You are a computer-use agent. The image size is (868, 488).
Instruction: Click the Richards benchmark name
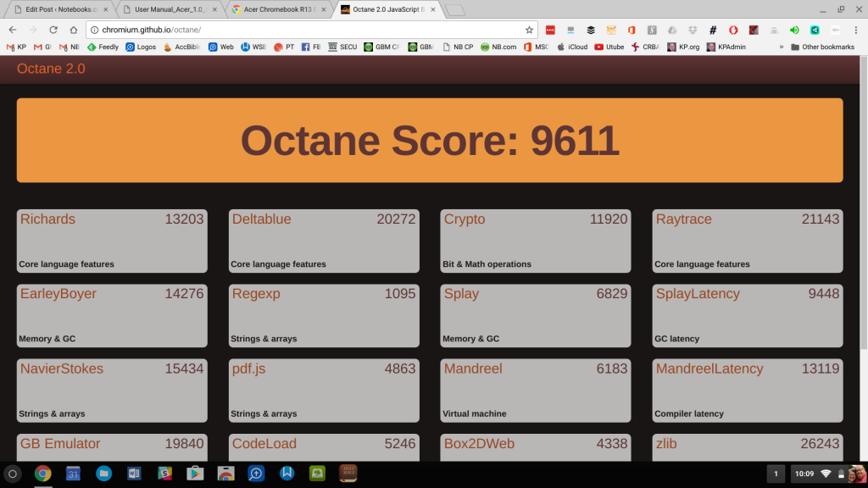[47, 219]
